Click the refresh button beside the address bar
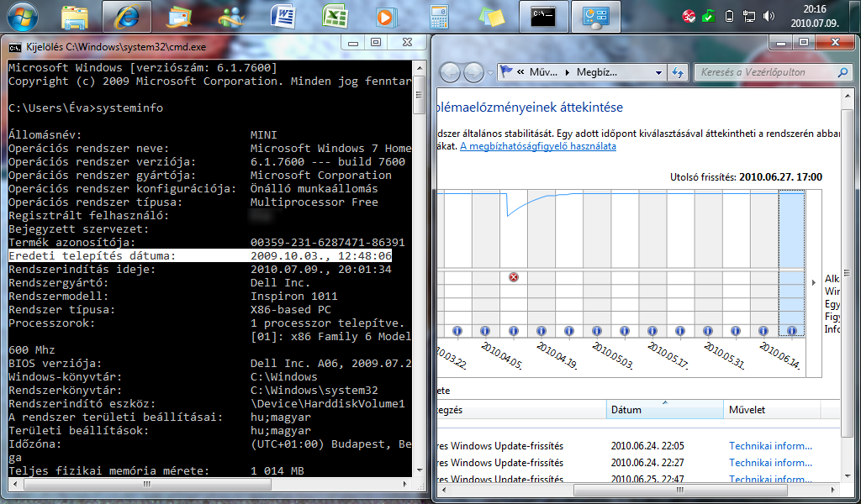The height and width of the screenshot is (504, 861). (676, 72)
